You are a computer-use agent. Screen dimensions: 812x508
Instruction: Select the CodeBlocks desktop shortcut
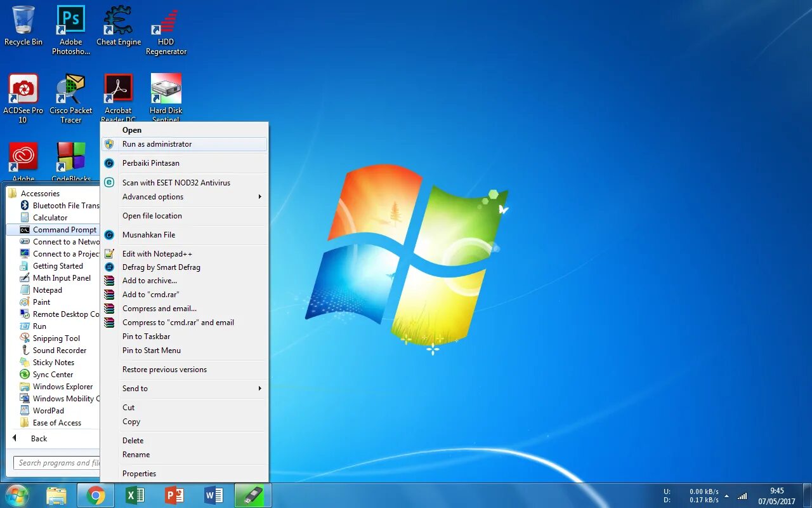point(71,162)
